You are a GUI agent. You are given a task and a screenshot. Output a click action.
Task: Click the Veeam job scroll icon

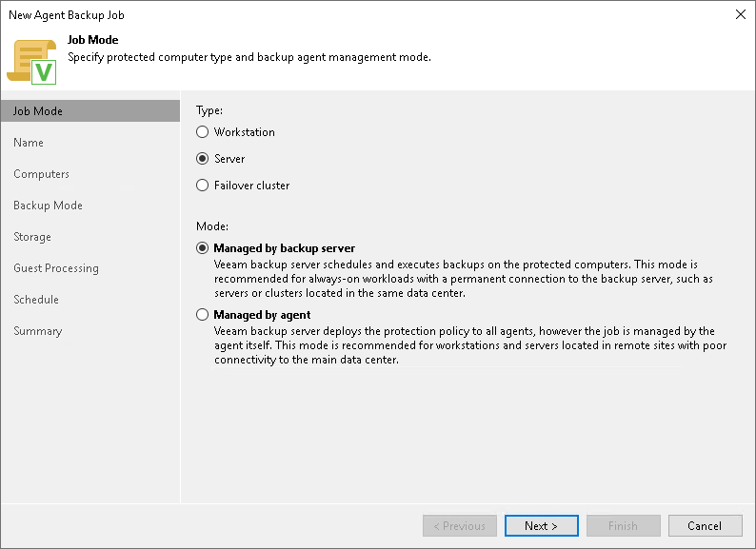click(x=31, y=62)
